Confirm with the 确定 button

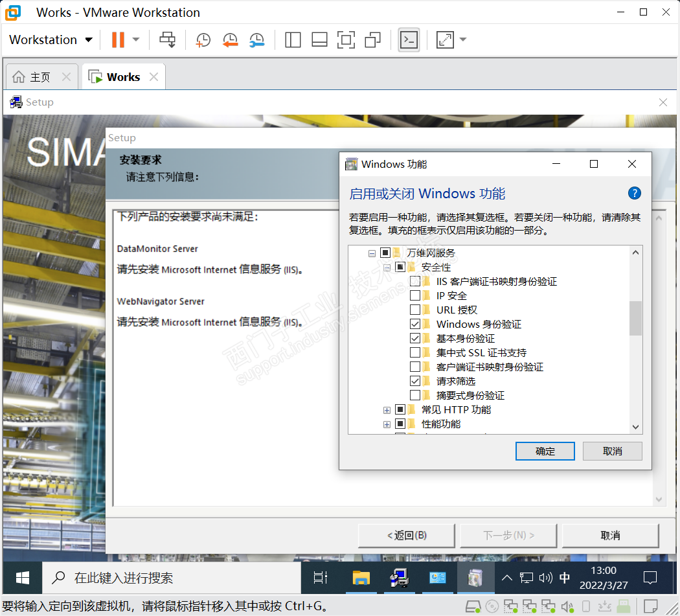point(545,451)
